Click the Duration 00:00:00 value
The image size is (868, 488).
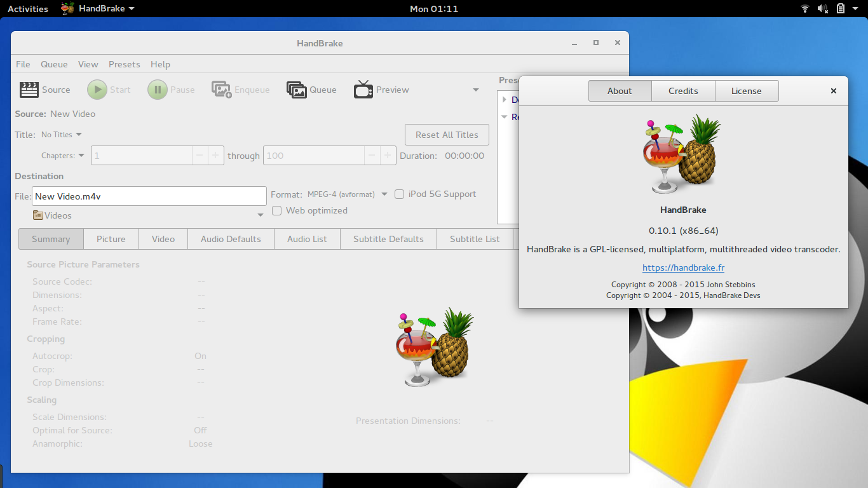pyautogui.click(x=465, y=156)
